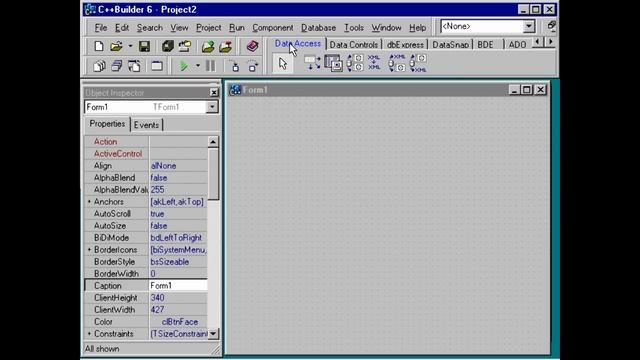Select the DataSetProvider component icon
Viewport: 640px width, 360px height.
pos(355,63)
